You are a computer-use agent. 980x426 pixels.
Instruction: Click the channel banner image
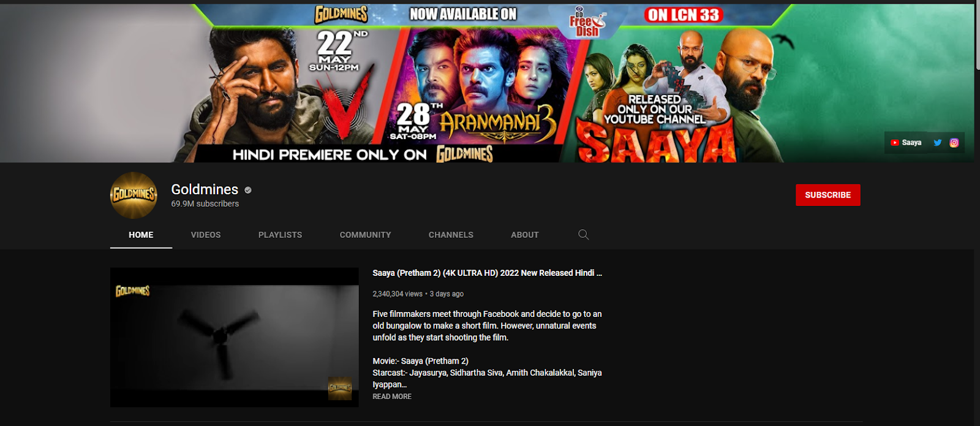click(487, 83)
